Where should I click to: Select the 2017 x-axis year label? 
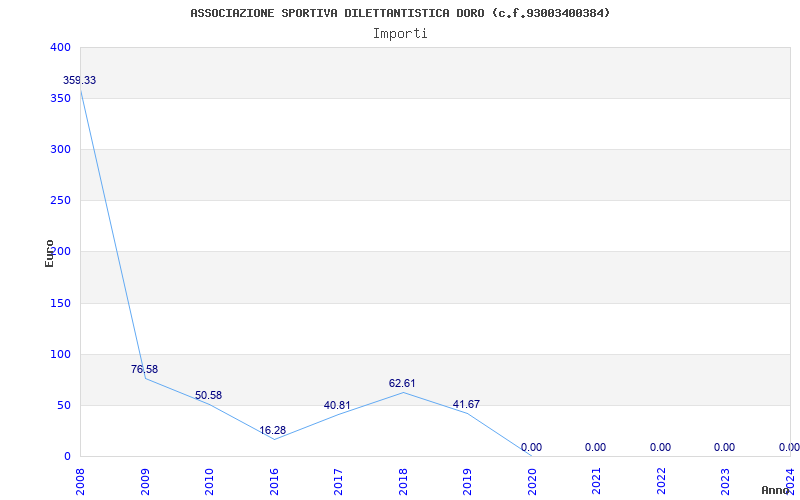338,482
